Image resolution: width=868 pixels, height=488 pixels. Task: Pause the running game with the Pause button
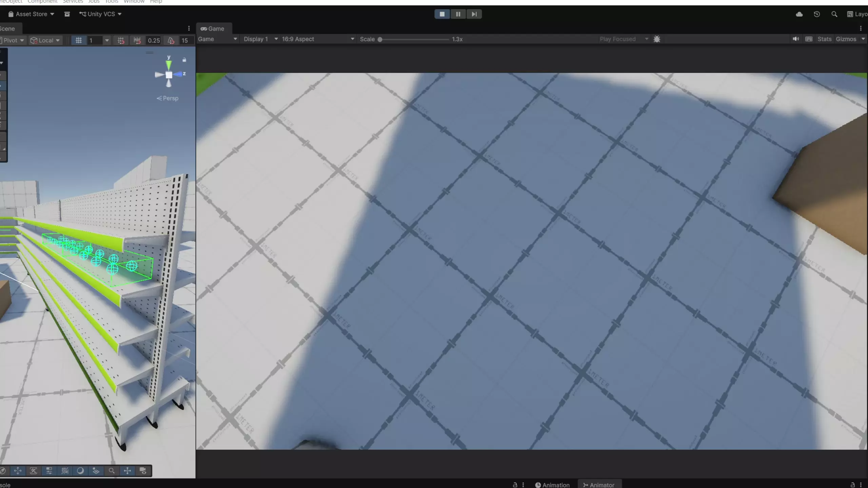tap(458, 14)
